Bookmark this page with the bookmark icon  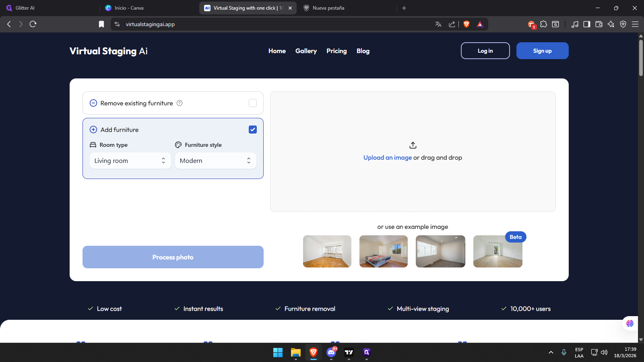101,24
